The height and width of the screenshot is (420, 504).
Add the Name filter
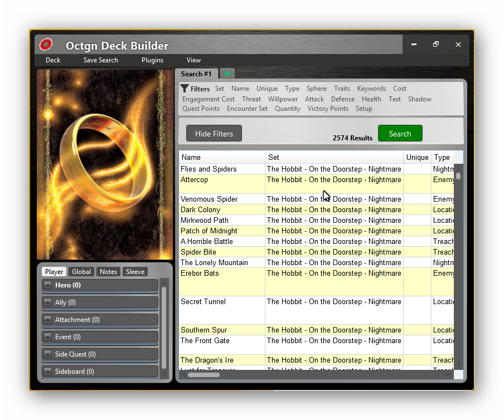240,89
